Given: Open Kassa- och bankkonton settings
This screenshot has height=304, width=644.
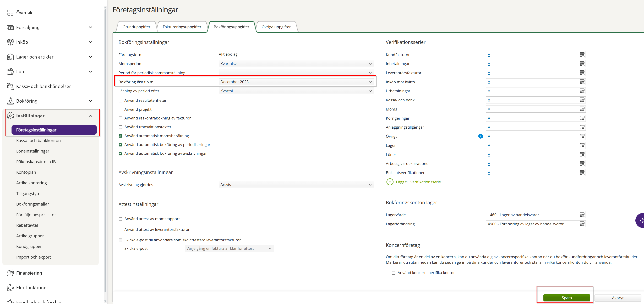Looking at the screenshot, I should click(39, 140).
